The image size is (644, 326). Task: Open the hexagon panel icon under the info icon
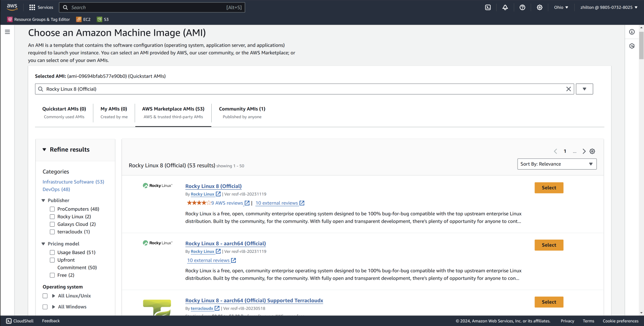coord(632,46)
